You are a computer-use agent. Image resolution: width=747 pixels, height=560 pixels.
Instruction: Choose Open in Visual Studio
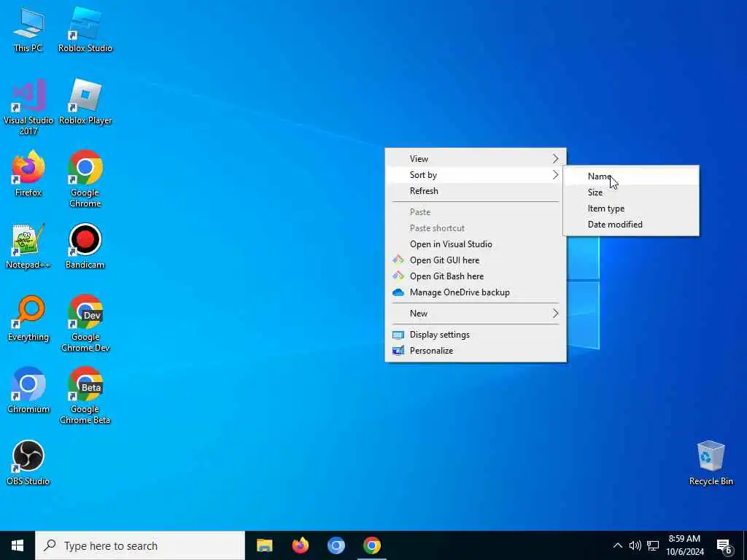476,244
